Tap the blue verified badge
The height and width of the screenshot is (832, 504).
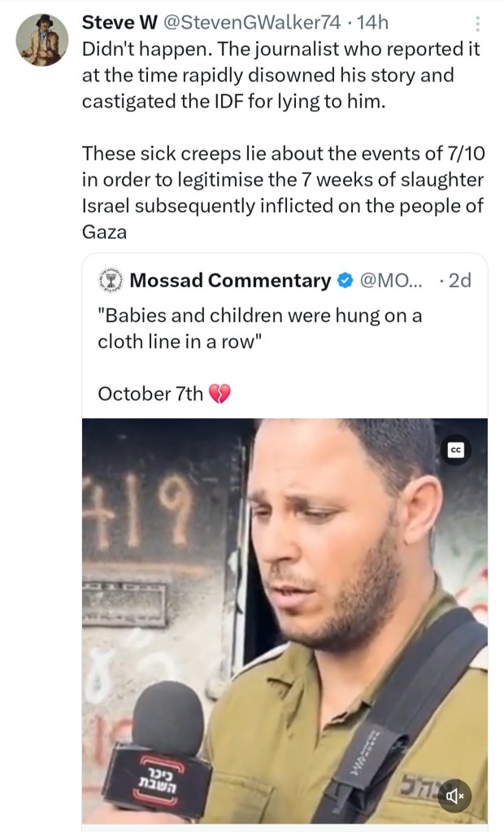tap(345, 281)
